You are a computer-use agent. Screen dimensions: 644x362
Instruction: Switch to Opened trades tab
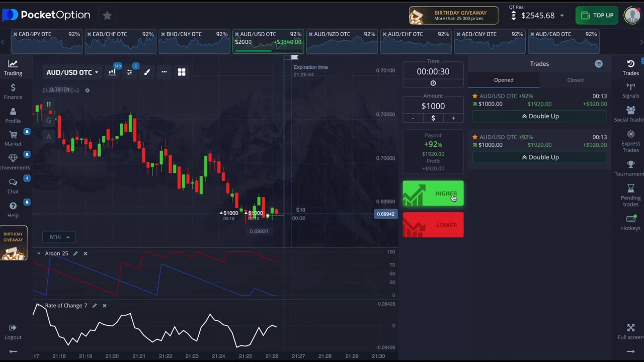click(x=504, y=80)
